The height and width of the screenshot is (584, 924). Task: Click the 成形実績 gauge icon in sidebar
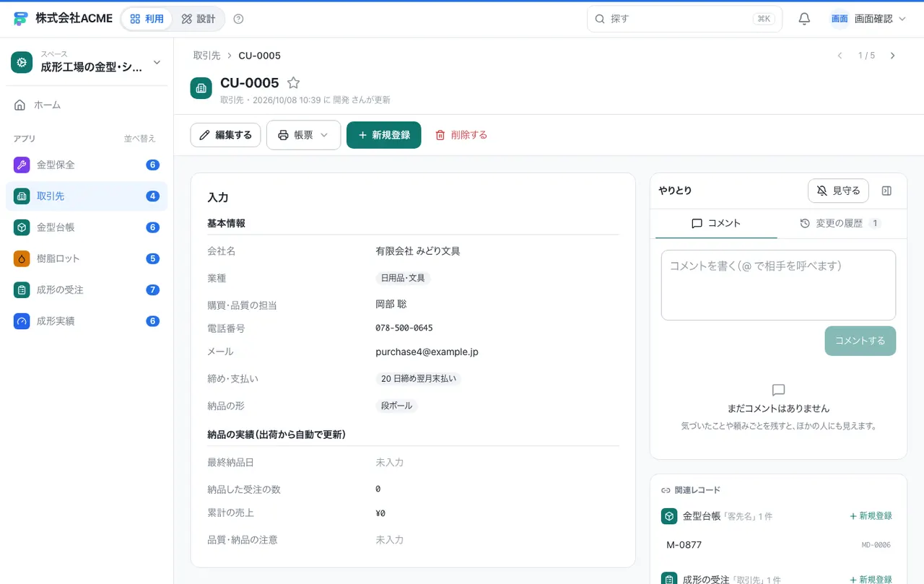22,321
